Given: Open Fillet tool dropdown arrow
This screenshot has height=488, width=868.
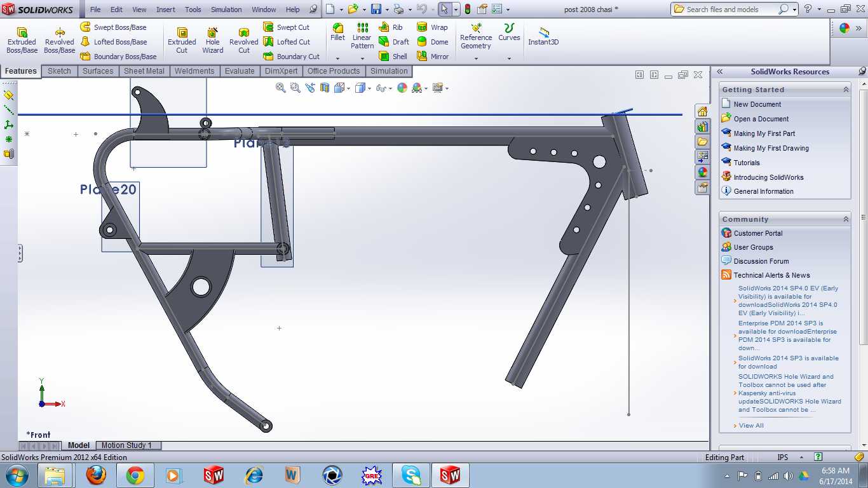Looking at the screenshot, I should point(337,58).
